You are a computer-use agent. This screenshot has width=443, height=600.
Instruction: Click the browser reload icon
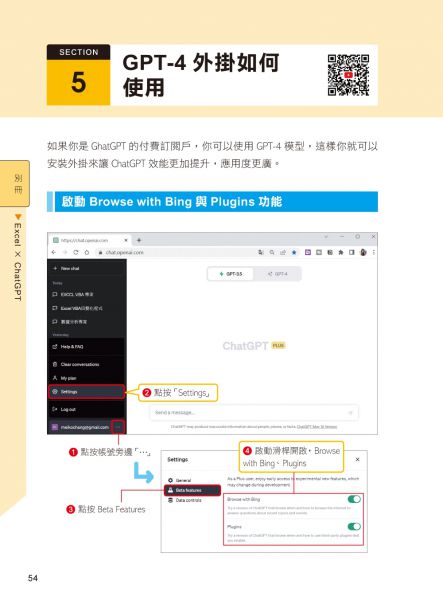point(76,253)
